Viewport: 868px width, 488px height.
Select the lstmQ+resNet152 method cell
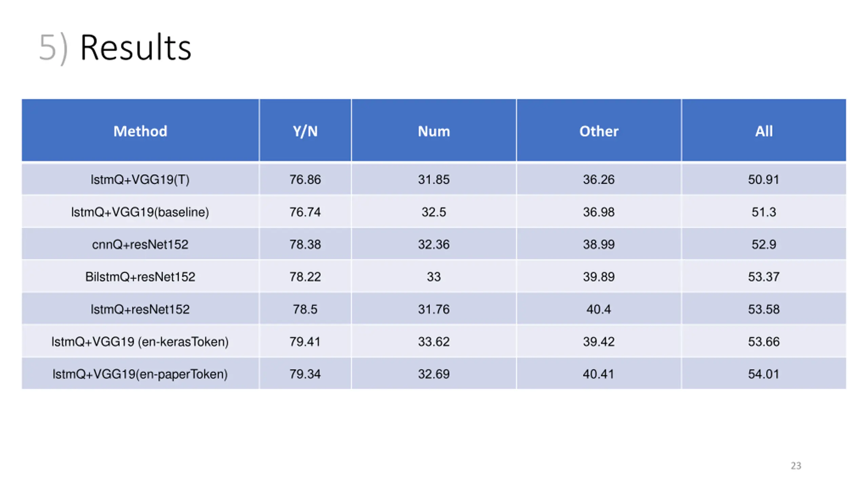point(140,309)
